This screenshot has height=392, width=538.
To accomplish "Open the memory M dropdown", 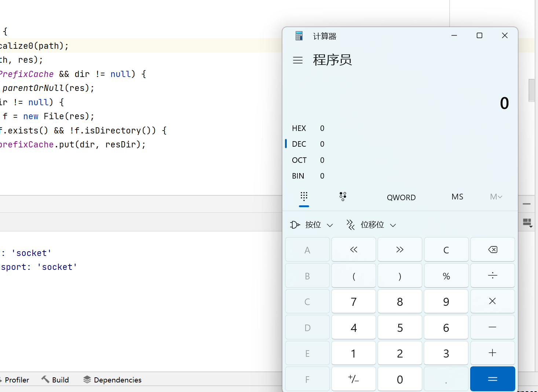I will 496,197.
